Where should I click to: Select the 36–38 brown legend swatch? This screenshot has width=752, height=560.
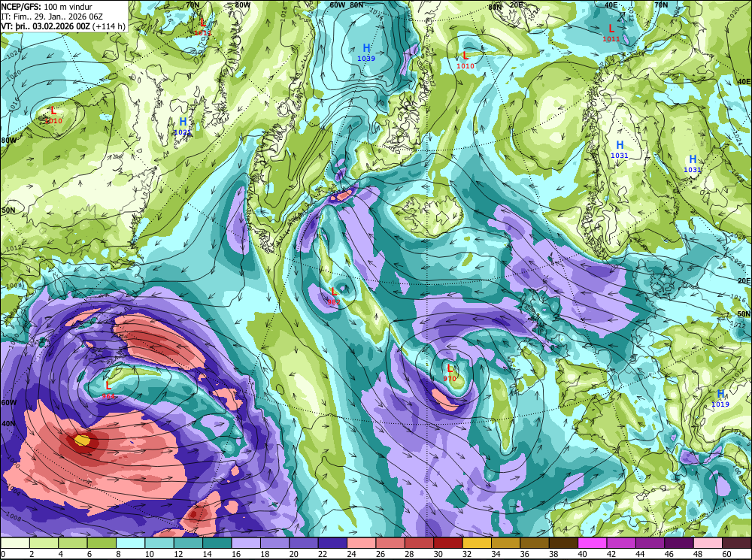pos(535,543)
